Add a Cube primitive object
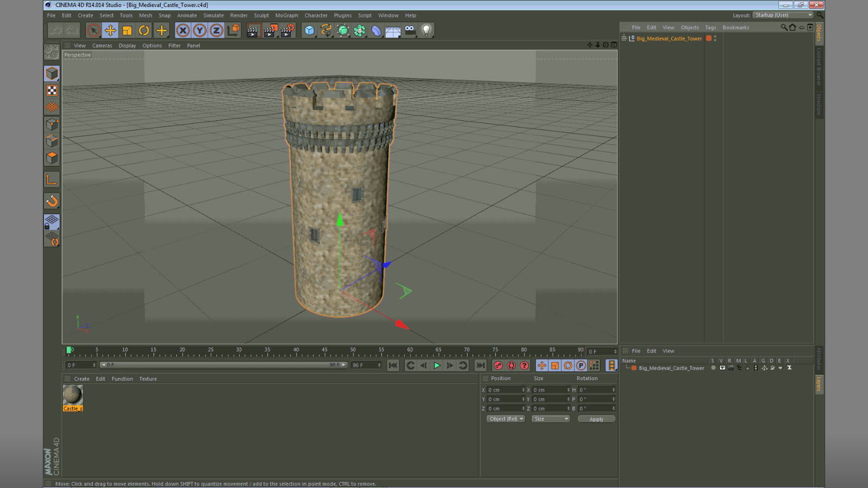This screenshot has height=488, width=868. [309, 30]
